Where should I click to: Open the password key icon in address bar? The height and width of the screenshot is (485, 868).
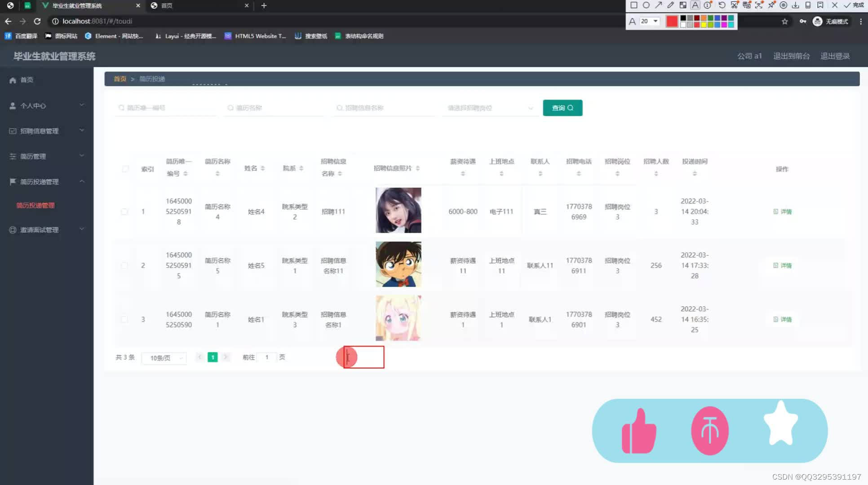pyautogui.click(x=802, y=21)
